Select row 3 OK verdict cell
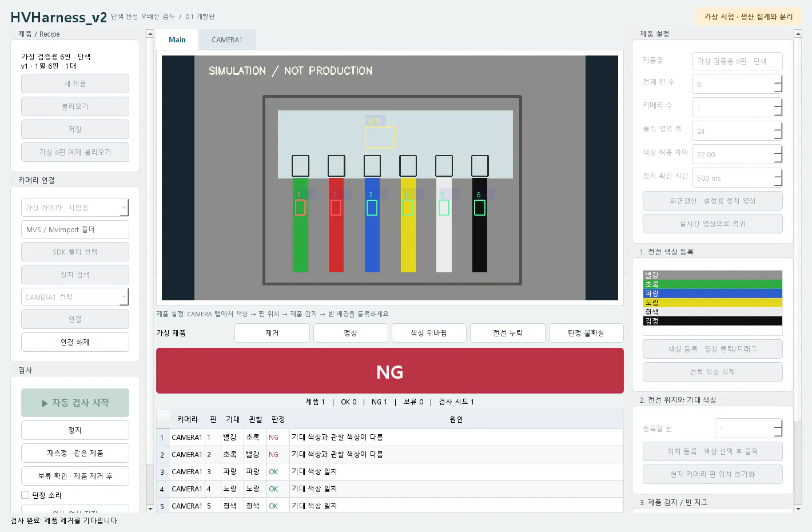The width and height of the screenshot is (812, 532). [x=278, y=472]
